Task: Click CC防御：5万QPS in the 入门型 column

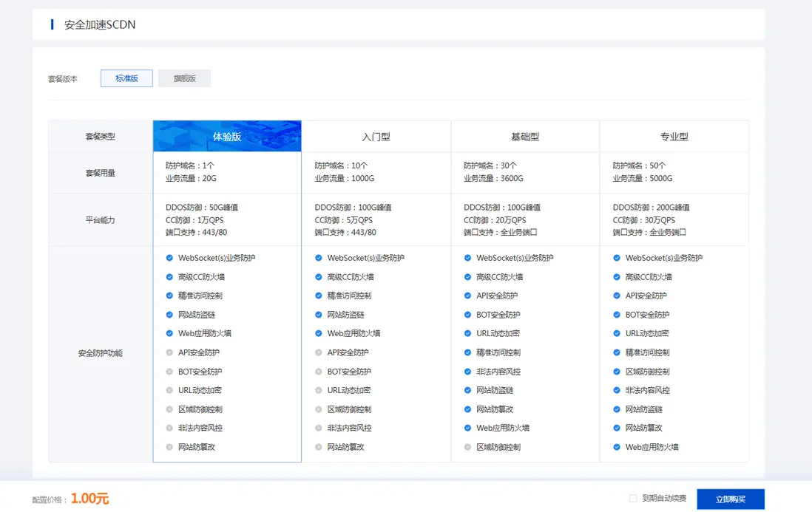Action: (x=344, y=220)
